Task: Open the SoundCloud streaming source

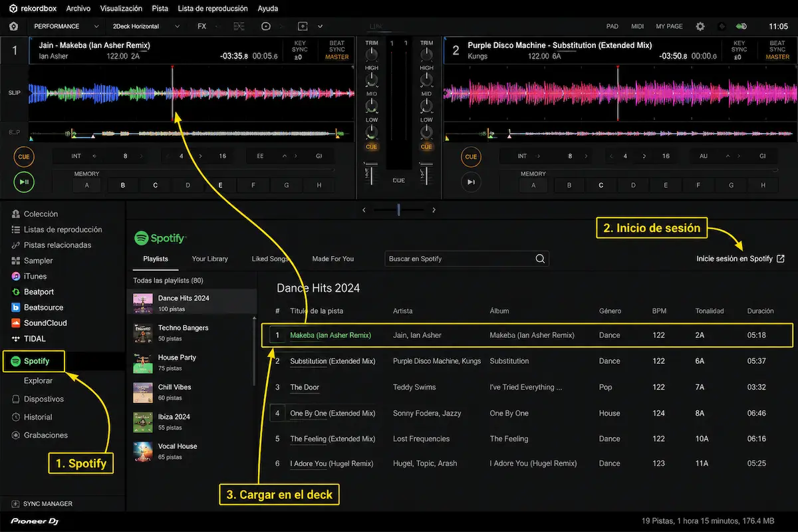Action: click(39, 323)
